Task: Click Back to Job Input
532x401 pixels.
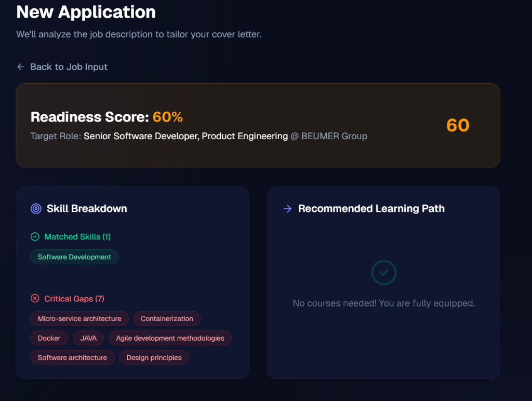Action: click(69, 66)
